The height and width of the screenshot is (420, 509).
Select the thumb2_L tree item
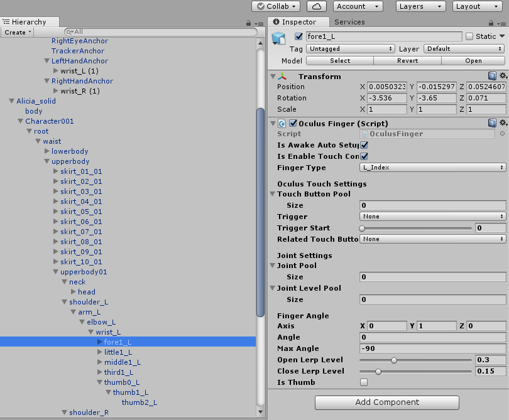[140, 402]
